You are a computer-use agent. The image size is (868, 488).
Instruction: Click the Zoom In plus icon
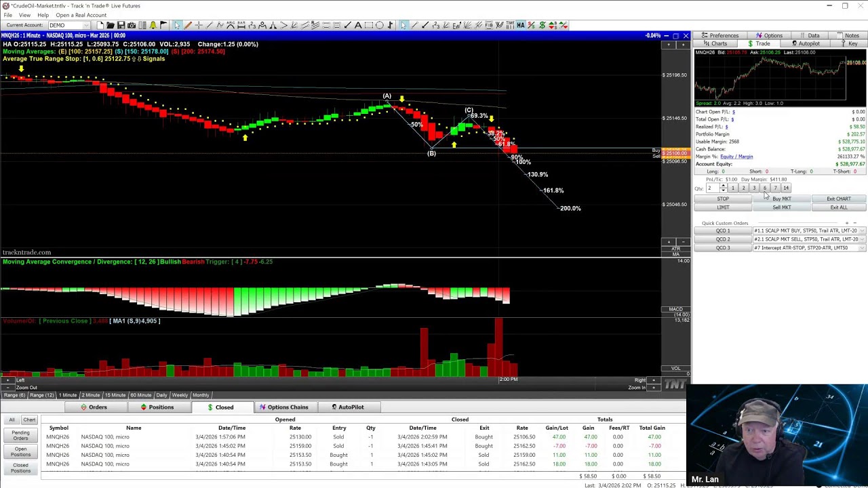click(653, 388)
